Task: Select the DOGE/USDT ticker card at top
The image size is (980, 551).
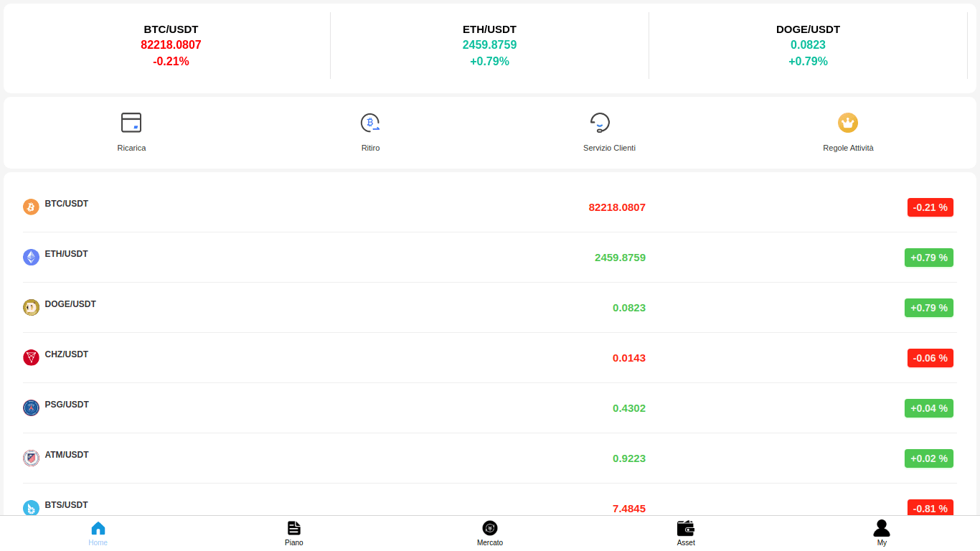Action: [x=808, y=45]
